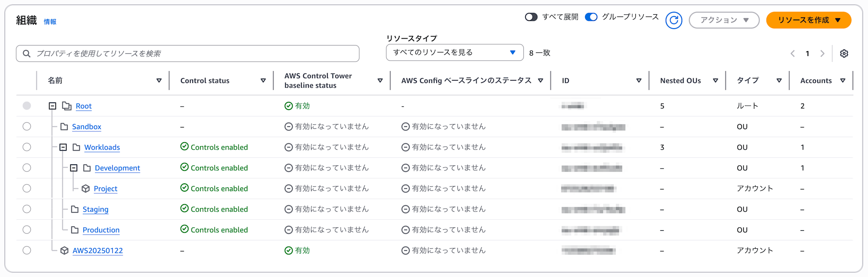Sort by 名前 column arrow
The image size is (868, 277).
pyautogui.click(x=159, y=81)
